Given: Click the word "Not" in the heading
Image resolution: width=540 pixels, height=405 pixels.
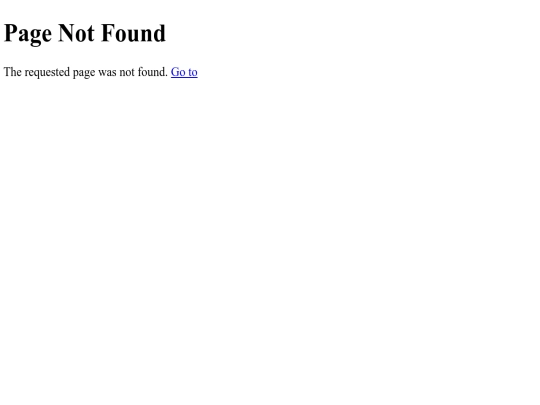Looking at the screenshot, I should click(x=76, y=33).
